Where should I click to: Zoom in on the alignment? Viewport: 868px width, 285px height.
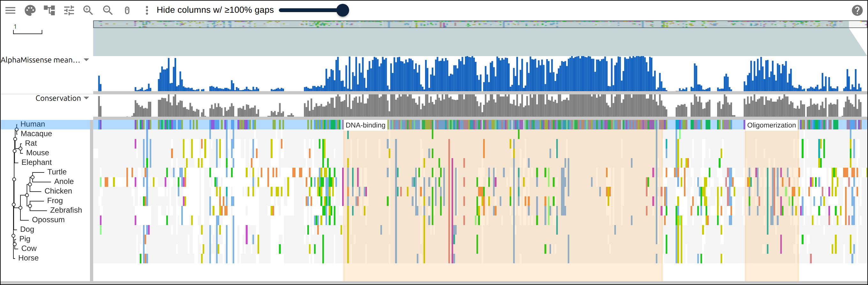coord(88,10)
